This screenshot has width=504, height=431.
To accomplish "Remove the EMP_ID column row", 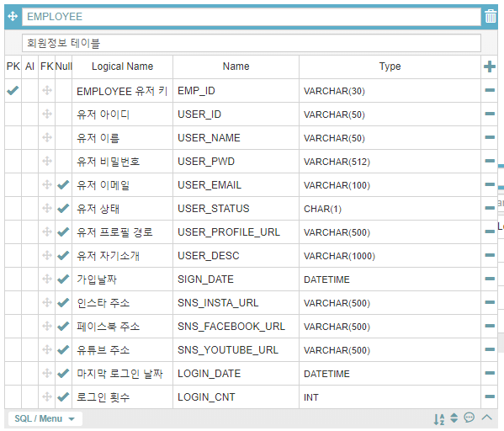I will pos(490,90).
